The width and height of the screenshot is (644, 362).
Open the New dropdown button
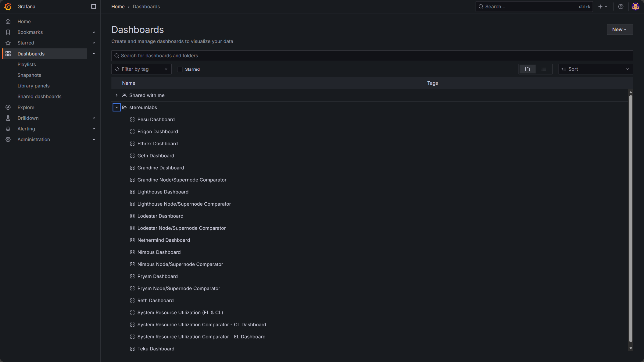[620, 30]
